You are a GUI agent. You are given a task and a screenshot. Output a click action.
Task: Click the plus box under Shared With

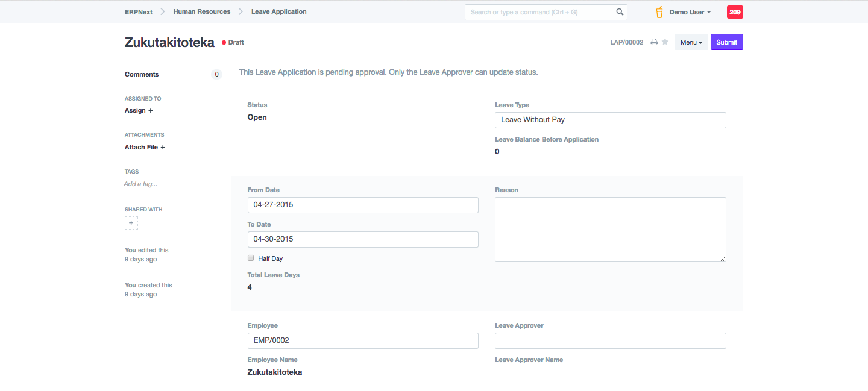131,223
